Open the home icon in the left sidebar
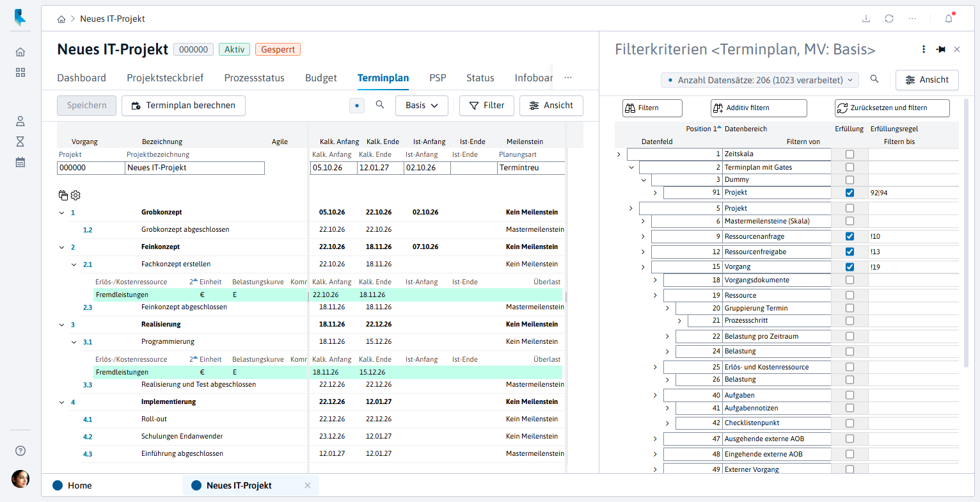 [20, 52]
